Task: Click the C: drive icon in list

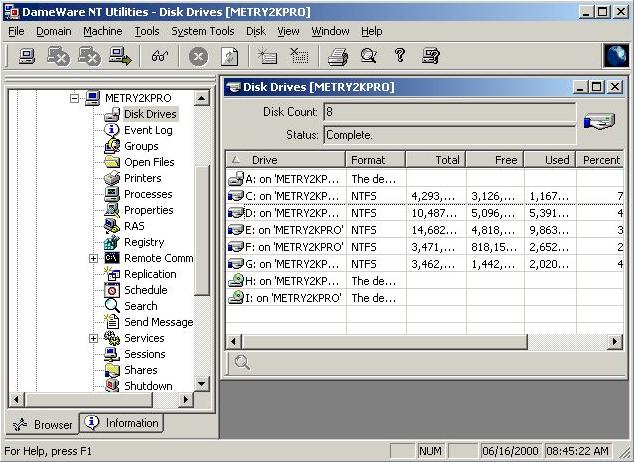Action: 236,196
